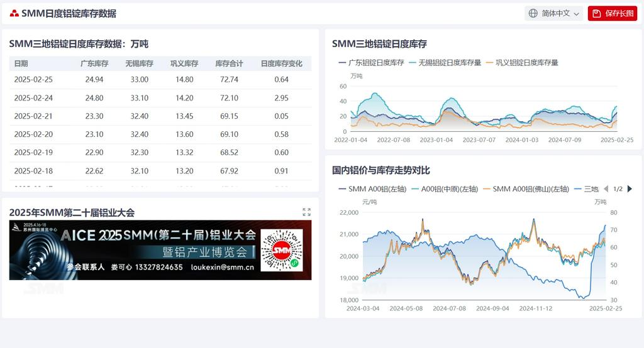
Task: Click Wuxi stock value 33.10
Action: coord(139,98)
